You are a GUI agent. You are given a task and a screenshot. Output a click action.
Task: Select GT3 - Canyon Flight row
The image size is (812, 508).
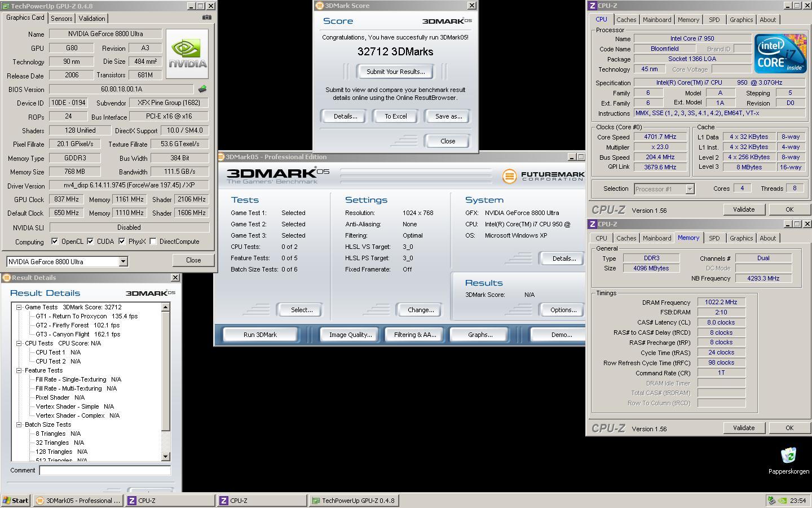78,334
